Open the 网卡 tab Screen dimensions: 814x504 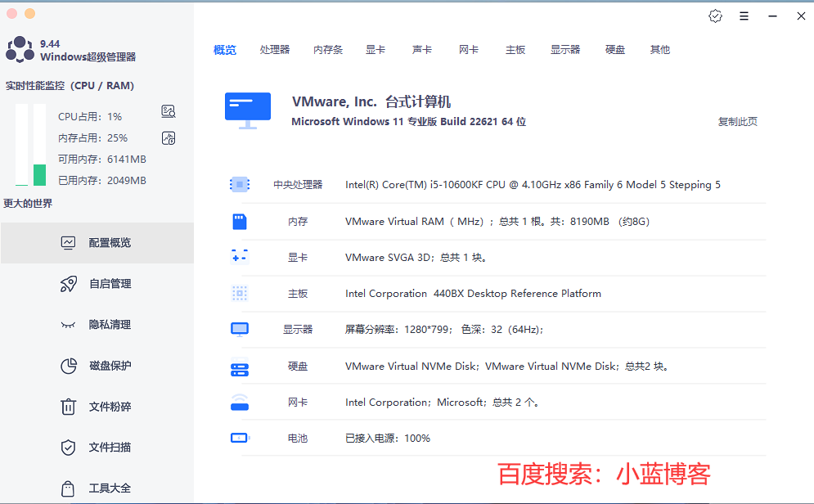point(469,50)
